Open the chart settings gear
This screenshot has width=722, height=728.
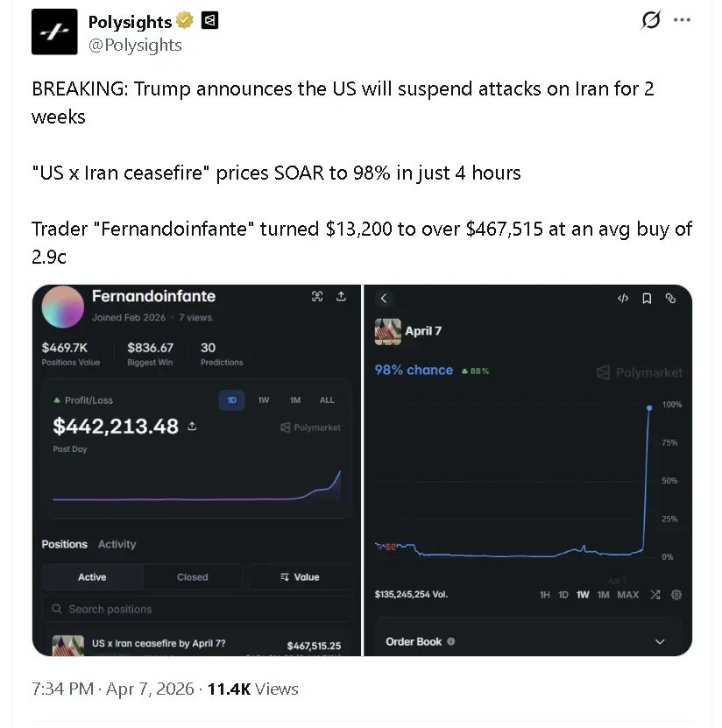click(x=676, y=595)
